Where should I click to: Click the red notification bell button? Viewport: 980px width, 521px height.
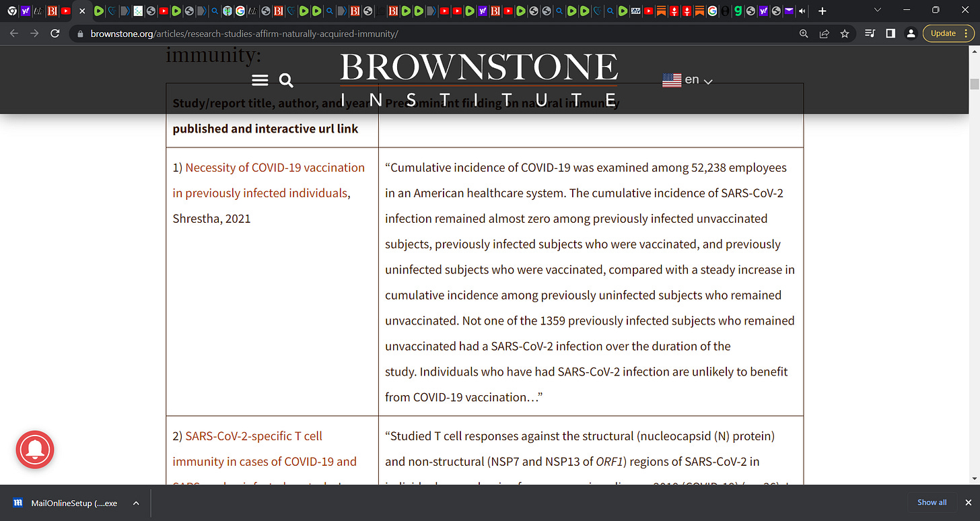[x=35, y=449]
